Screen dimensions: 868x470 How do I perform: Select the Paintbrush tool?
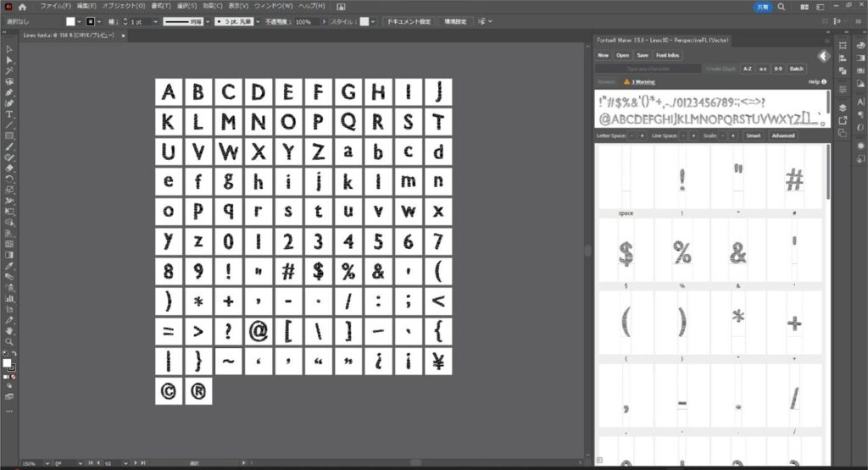[9, 147]
